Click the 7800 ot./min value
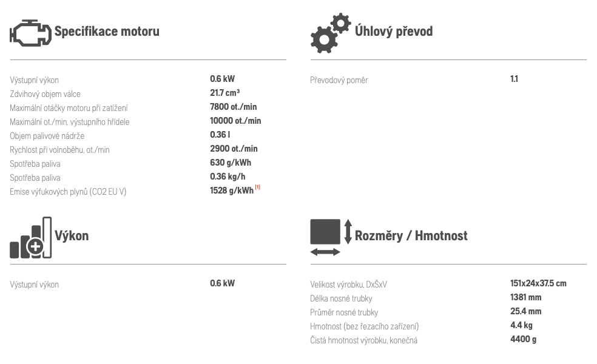The width and height of the screenshot is (597, 364). pos(234,107)
